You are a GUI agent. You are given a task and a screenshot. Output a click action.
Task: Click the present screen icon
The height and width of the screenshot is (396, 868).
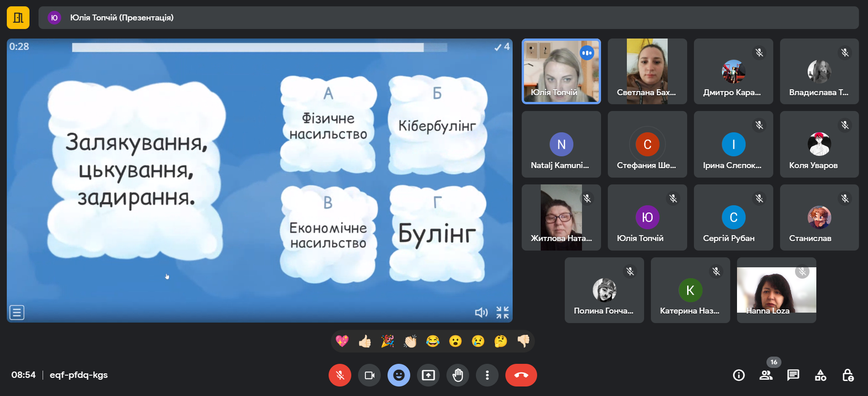[428, 375]
